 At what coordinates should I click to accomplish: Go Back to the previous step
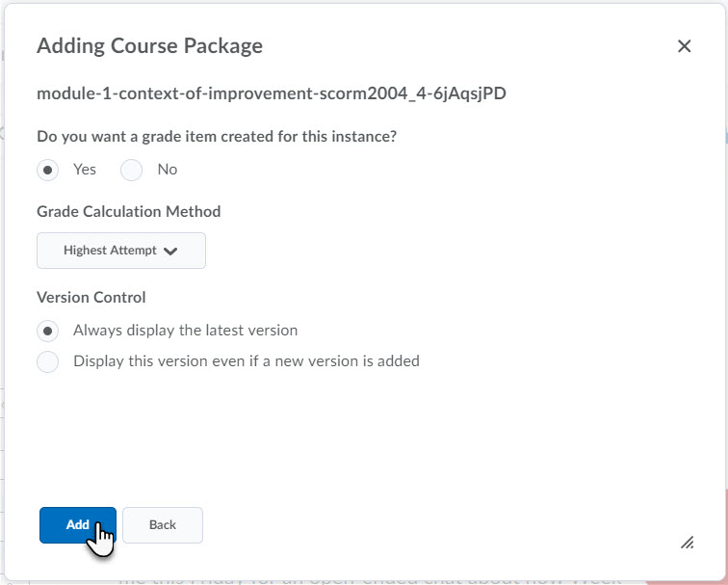point(163,525)
